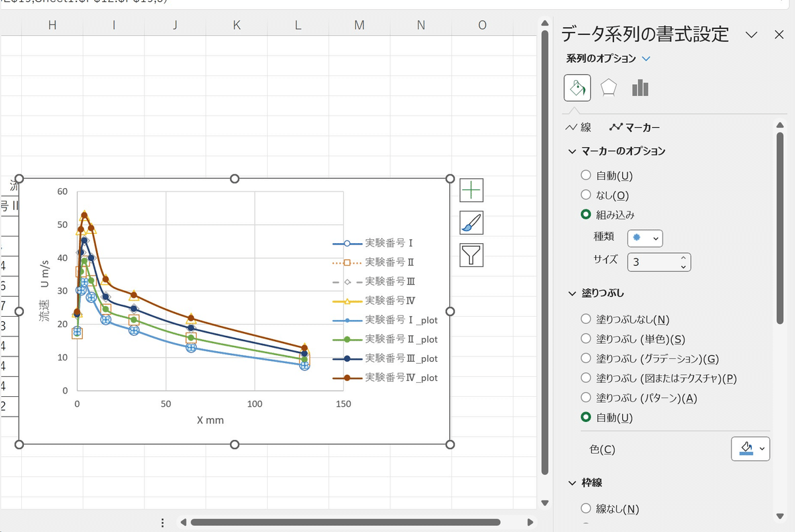The width and height of the screenshot is (795, 532).
Task: Increase marker size with up stepper
Action: (683, 257)
